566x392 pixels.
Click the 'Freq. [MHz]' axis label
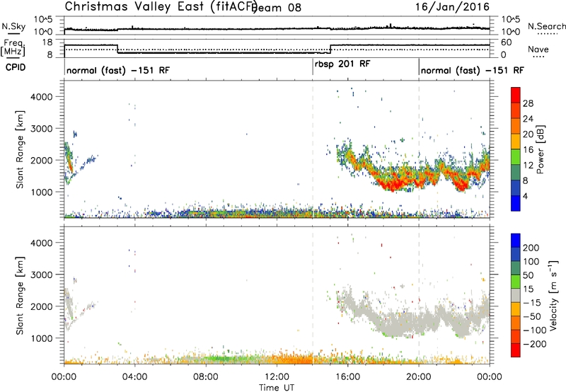13,48
